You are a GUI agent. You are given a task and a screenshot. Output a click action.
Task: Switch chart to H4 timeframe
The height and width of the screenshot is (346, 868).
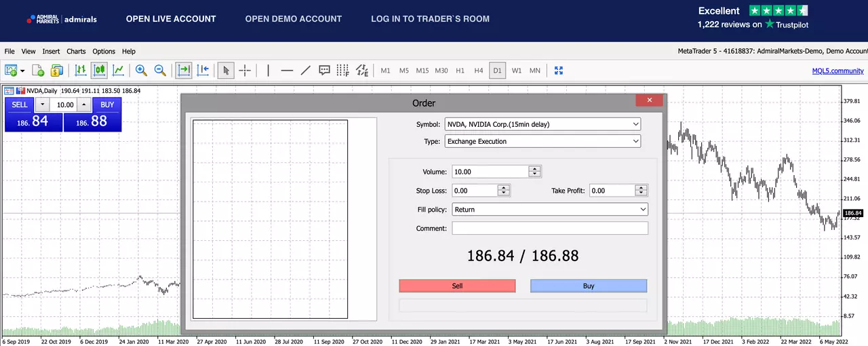pos(479,71)
